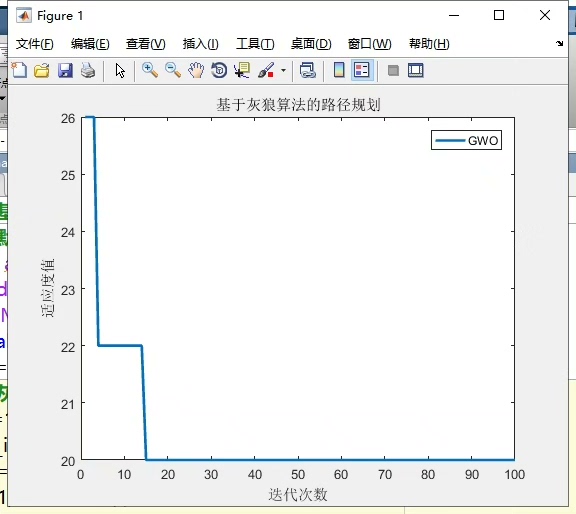Click the Hide Plot Tools icon
576x514 pixels.
click(x=393, y=70)
